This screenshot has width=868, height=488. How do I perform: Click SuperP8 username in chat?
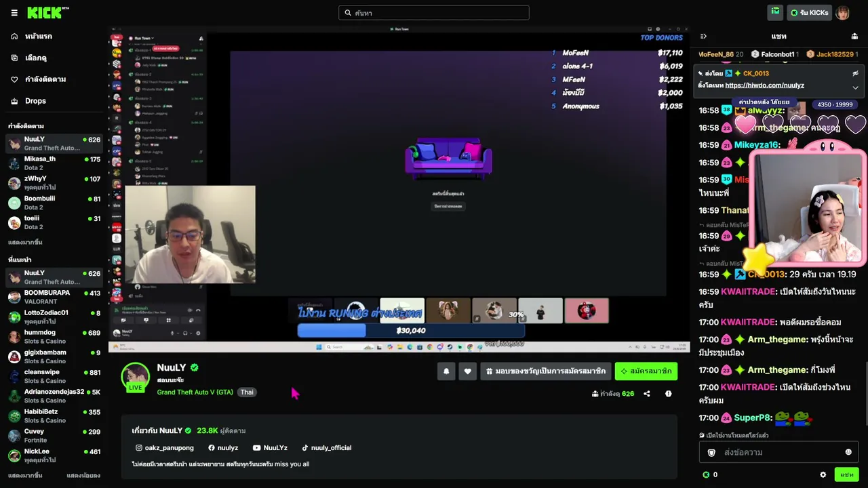click(752, 418)
